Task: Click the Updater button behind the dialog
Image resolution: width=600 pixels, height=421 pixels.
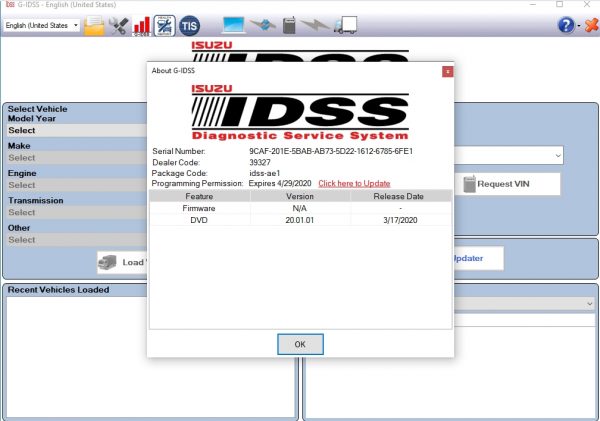Action: (479, 258)
